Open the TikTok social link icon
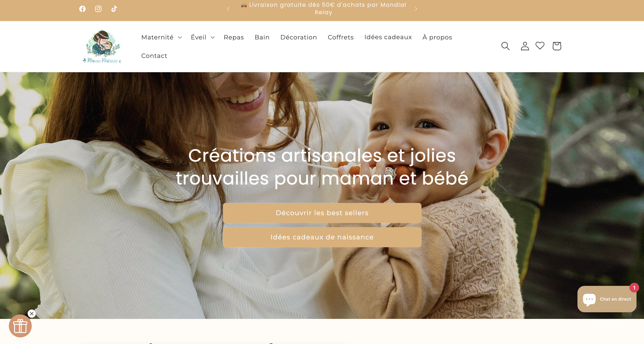This screenshot has width=644, height=344. click(114, 9)
